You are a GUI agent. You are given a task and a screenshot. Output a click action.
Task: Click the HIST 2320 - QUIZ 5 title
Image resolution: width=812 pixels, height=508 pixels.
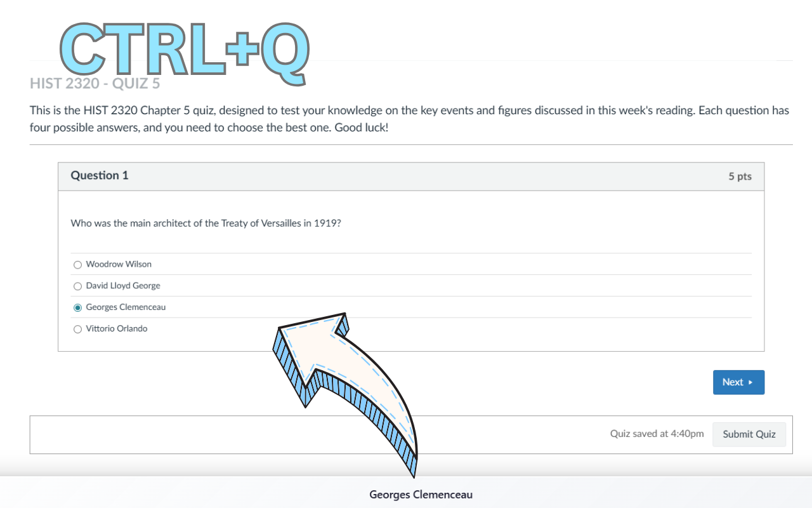95,83
